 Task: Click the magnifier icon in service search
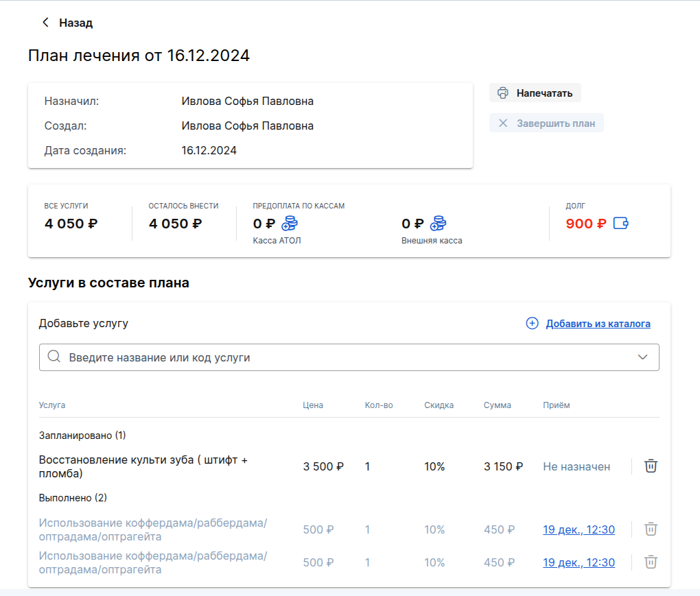click(x=54, y=357)
